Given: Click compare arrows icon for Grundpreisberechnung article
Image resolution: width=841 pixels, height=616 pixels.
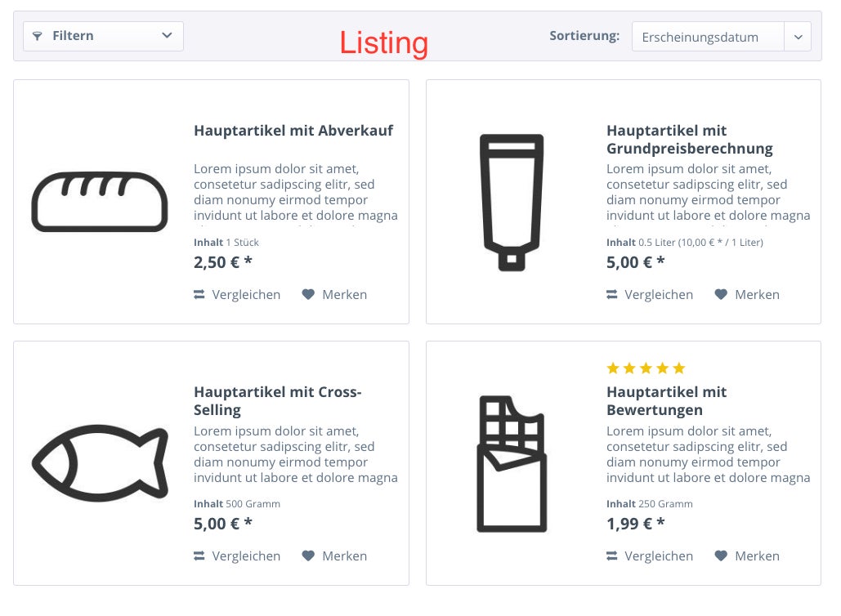Looking at the screenshot, I should pyautogui.click(x=611, y=294).
